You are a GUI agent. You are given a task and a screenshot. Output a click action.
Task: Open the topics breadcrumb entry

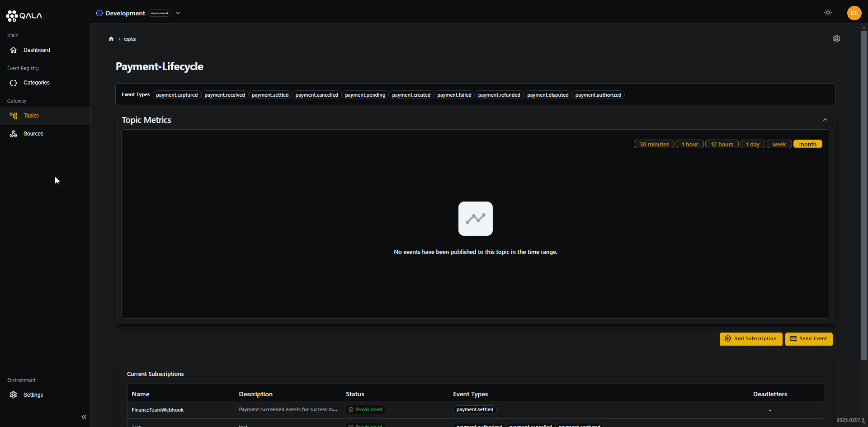[x=130, y=39]
